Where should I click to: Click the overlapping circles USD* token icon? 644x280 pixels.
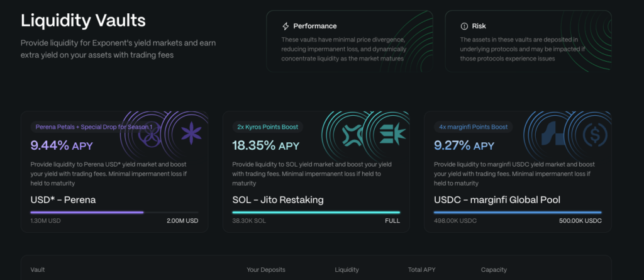[x=149, y=134]
